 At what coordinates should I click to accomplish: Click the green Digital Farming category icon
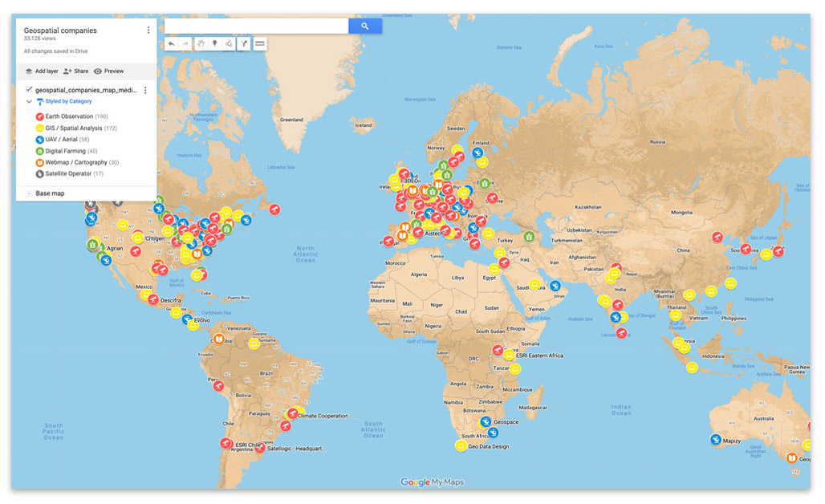pos(39,152)
